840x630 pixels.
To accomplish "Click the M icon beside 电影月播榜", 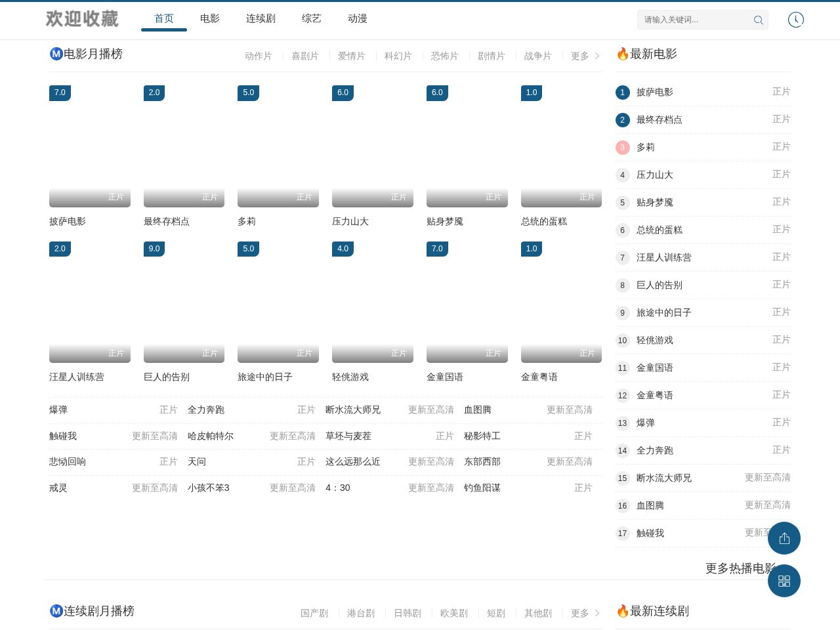I will coord(56,54).
